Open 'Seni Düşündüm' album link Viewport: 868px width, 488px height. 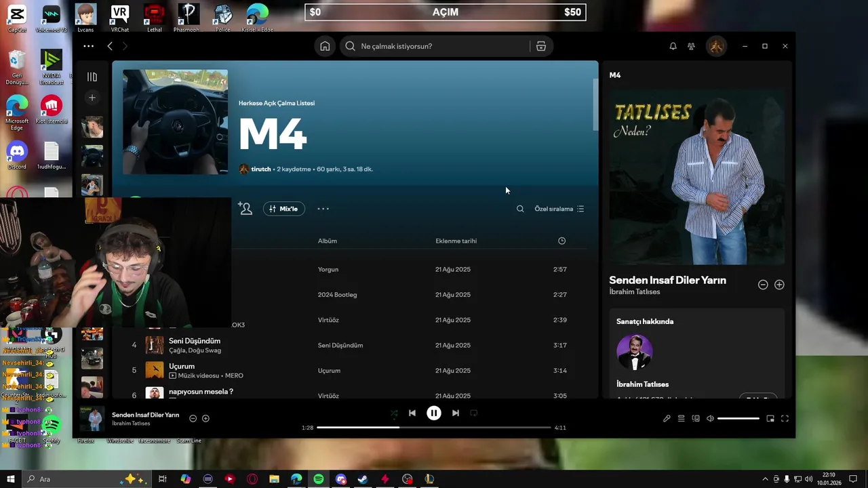(340, 345)
